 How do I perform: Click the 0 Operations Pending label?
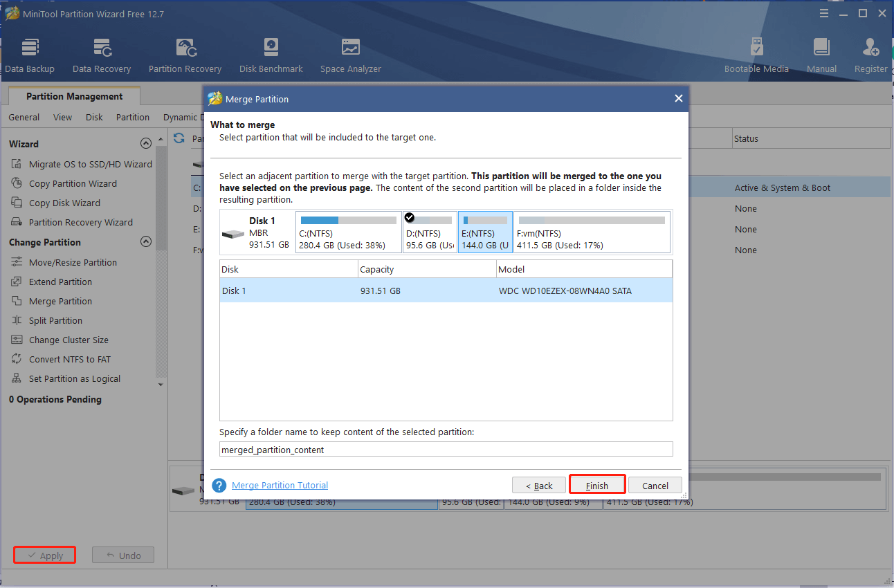(x=55, y=399)
